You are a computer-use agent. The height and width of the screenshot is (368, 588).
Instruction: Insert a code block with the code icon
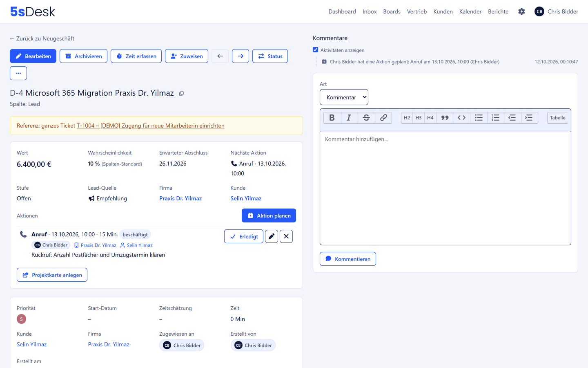pyautogui.click(x=461, y=118)
